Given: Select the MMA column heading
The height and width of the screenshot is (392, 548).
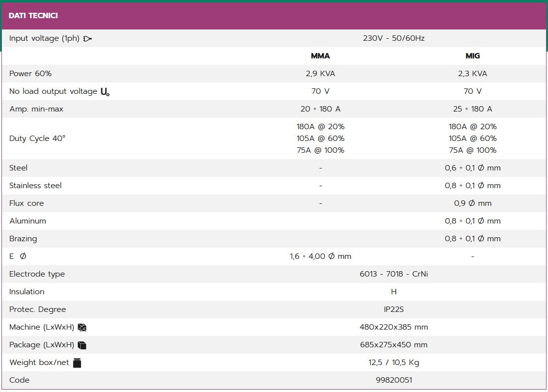Looking at the screenshot, I should 320,56.
